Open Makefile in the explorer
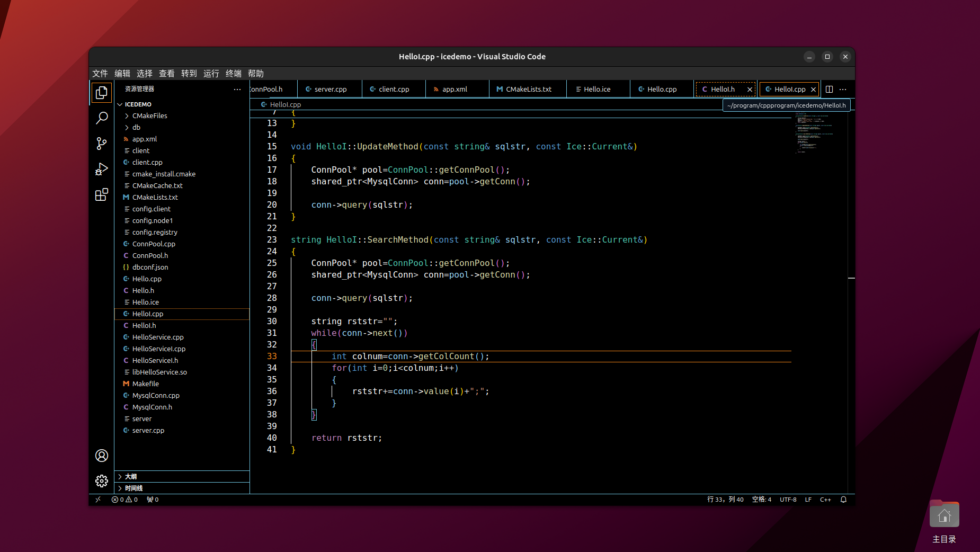The image size is (980, 552). pyautogui.click(x=182, y=384)
